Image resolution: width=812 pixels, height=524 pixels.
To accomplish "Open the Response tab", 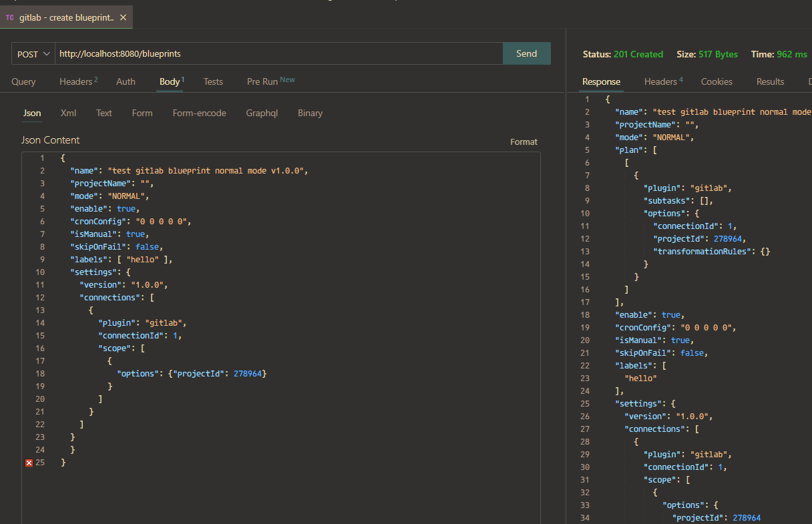I will (x=601, y=81).
